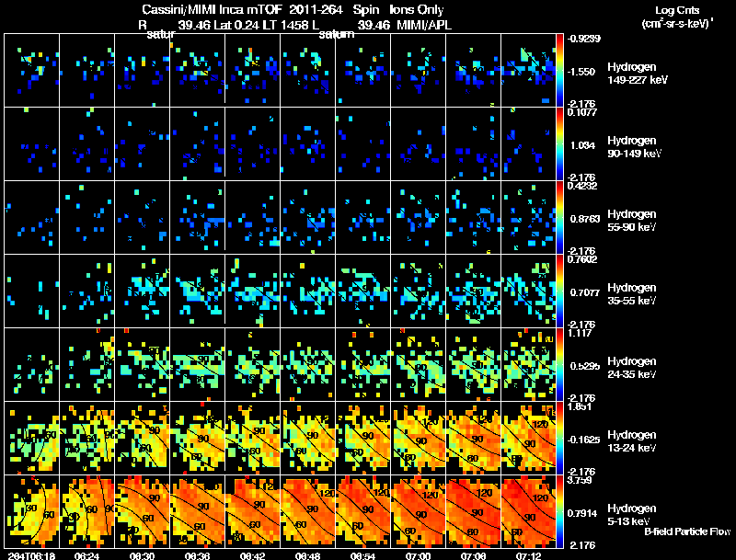Click the '06:42' time axis label
Screen dimensions: 736x560
[252, 555]
